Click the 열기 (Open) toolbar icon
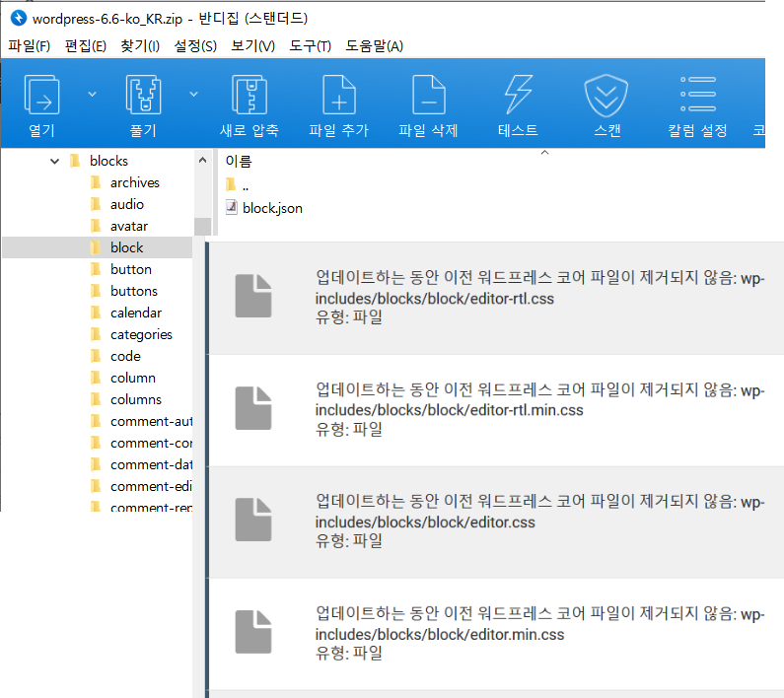The width and height of the screenshot is (784, 698). tap(42, 95)
